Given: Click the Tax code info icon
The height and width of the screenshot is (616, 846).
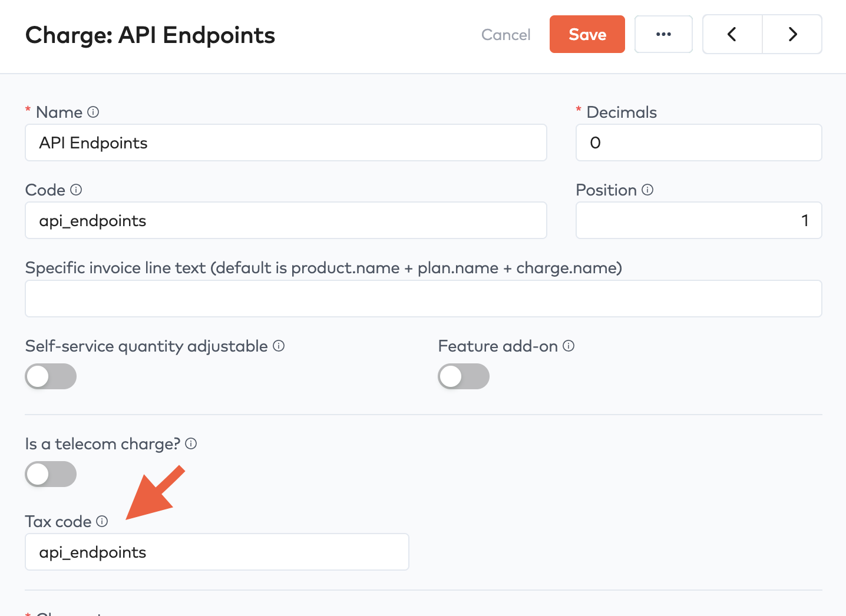Looking at the screenshot, I should point(102,521).
